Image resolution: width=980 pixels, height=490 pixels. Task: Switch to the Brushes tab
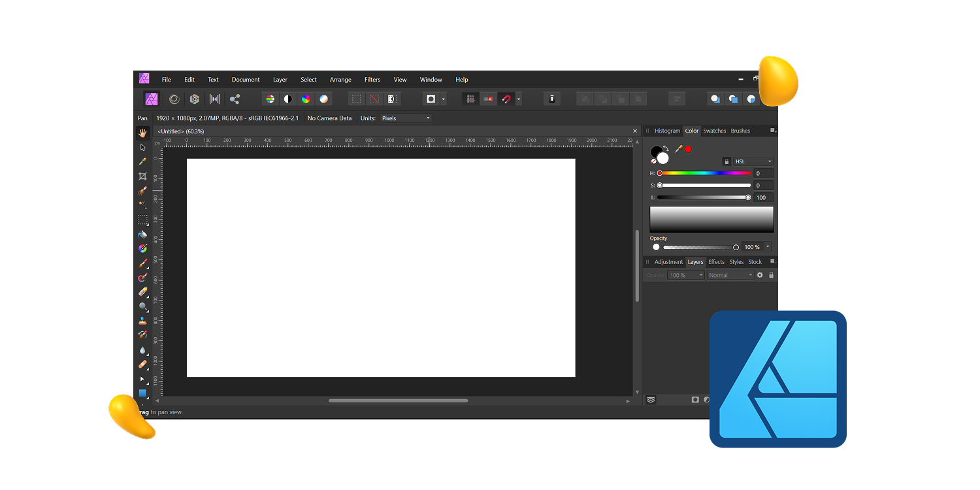(x=740, y=131)
